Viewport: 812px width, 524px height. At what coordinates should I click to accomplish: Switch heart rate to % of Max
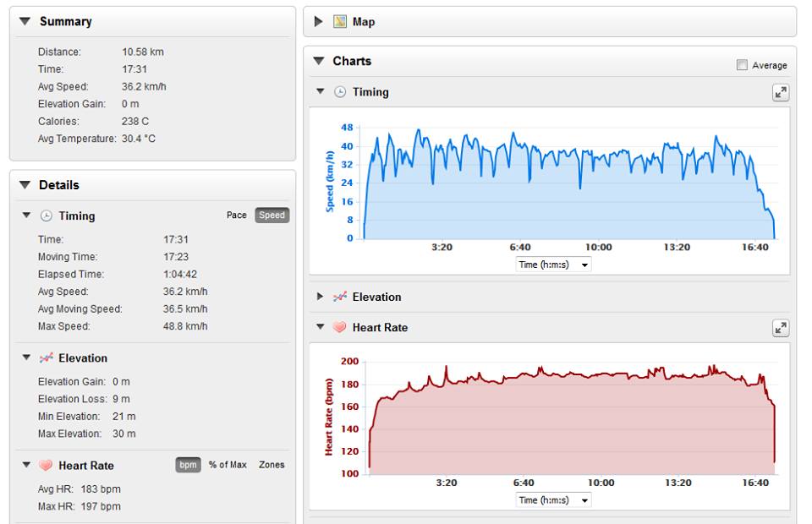228,465
